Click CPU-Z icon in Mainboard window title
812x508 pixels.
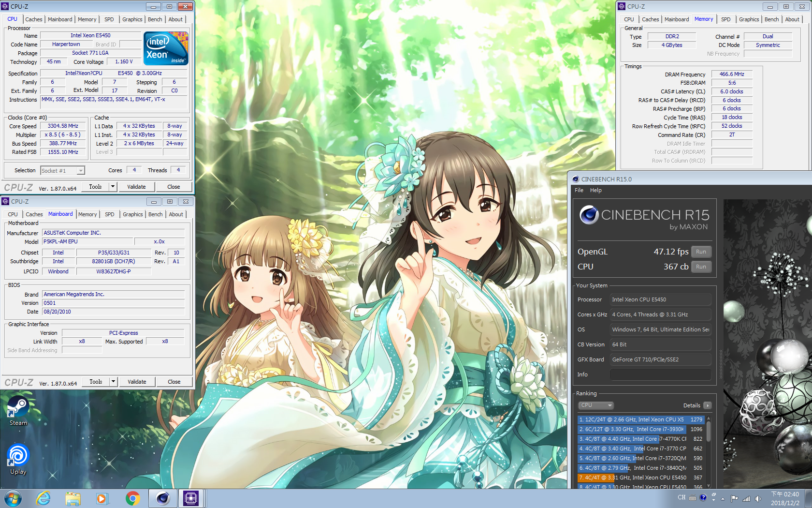[x=6, y=201]
